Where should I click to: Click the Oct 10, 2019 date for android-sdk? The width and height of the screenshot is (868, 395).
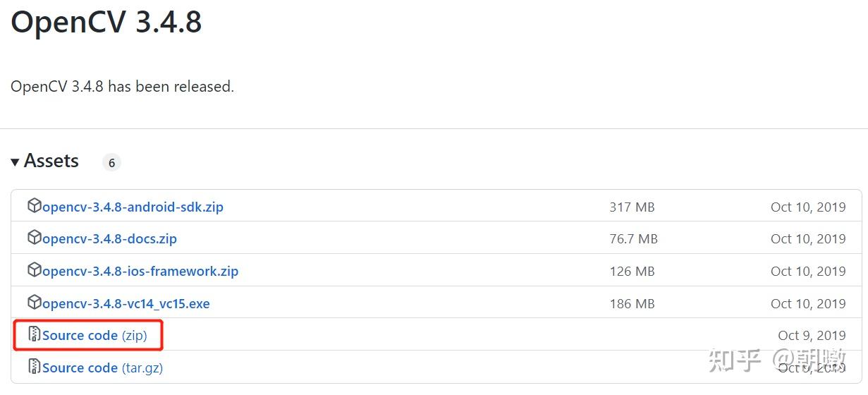pos(808,207)
